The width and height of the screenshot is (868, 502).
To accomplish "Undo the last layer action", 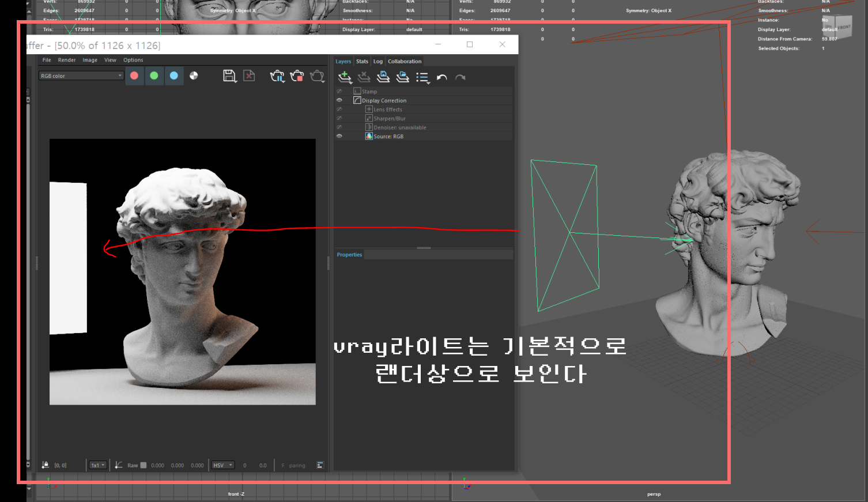I will [442, 77].
